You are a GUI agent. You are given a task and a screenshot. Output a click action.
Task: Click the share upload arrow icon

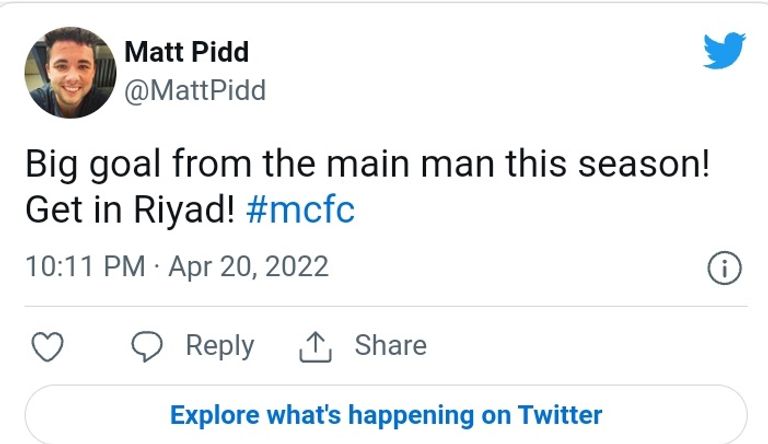(317, 347)
